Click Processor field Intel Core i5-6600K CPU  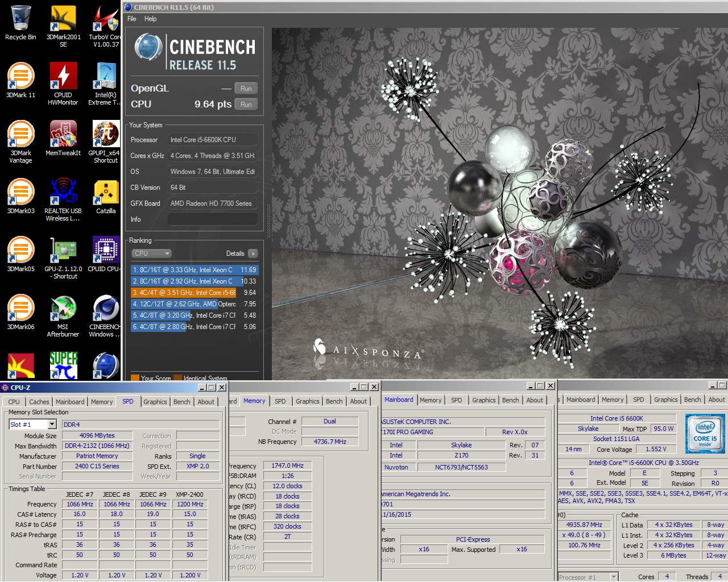[213, 140]
